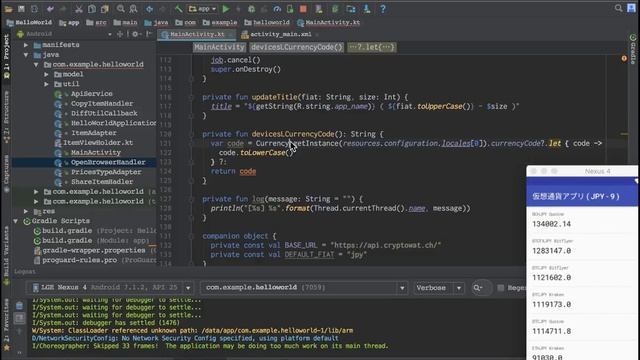Image resolution: width=640 pixels, height=360 pixels.
Task: Click the Replace magnifier icon
Action: click(x=133, y=9)
